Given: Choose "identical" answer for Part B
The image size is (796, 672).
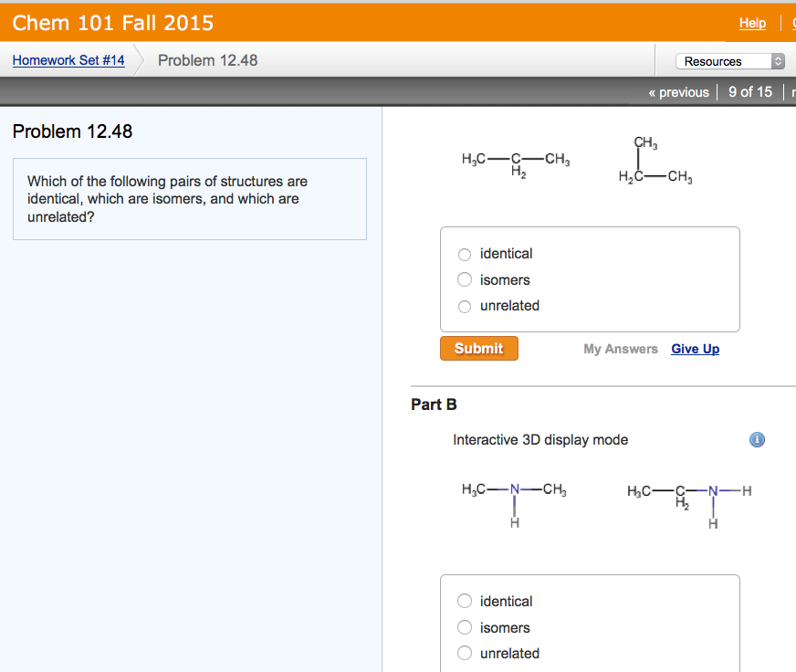Looking at the screenshot, I should click(465, 601).
